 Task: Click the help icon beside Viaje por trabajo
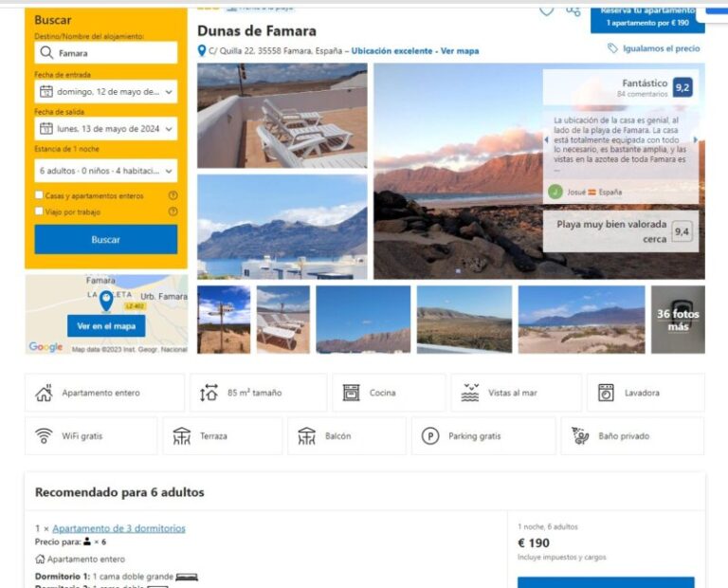pyautogui.click(x=173, y=211)
